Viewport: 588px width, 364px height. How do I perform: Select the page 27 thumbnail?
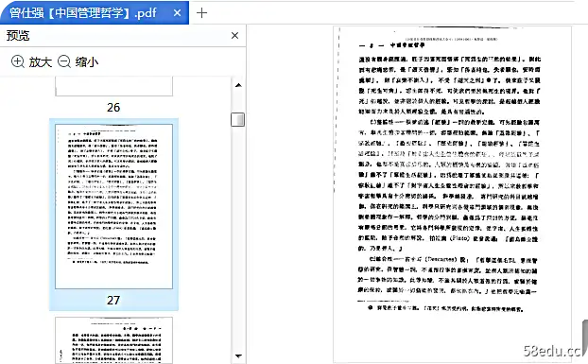point(114,206)
